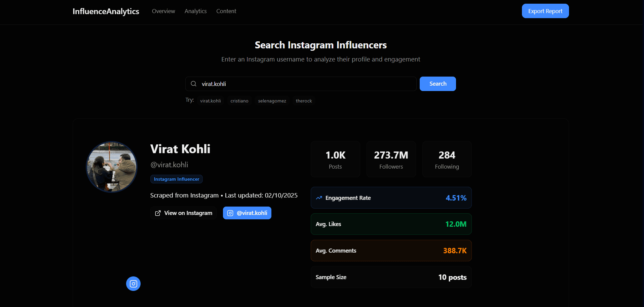The image size is (644, 307).
Task: Click the Export Report button
Action: pos(545,11)
